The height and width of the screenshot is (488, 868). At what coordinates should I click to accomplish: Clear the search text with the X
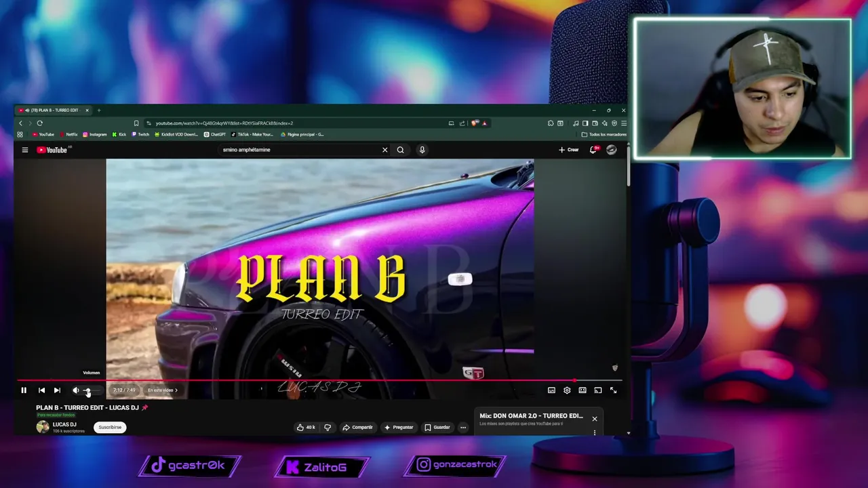click(385, 150)
